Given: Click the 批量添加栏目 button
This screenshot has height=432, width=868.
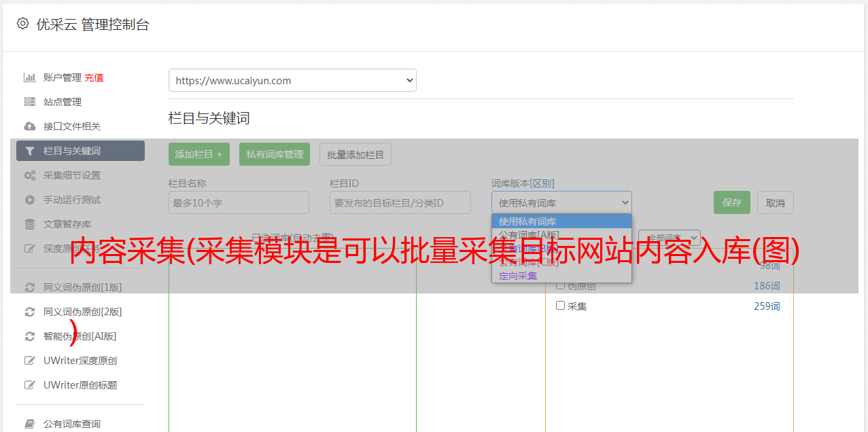Looking at the screenshot, I should click(x=355, y=154).
